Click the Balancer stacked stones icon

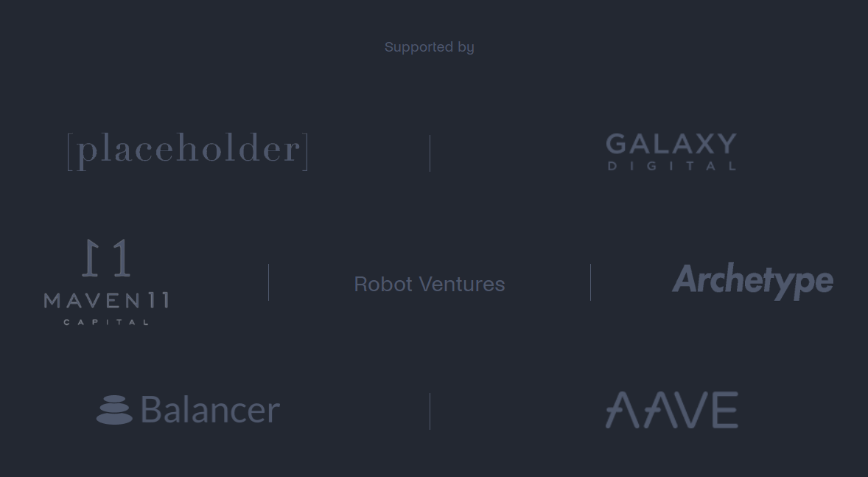115,410
